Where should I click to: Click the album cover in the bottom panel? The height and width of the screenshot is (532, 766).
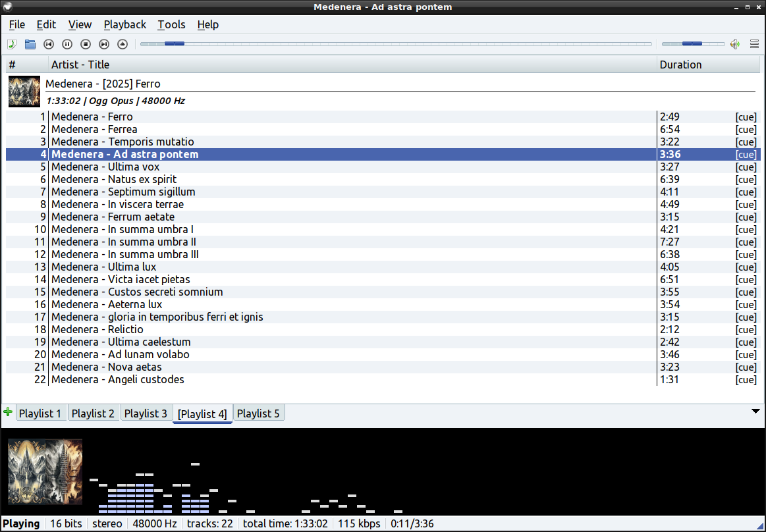45,471
